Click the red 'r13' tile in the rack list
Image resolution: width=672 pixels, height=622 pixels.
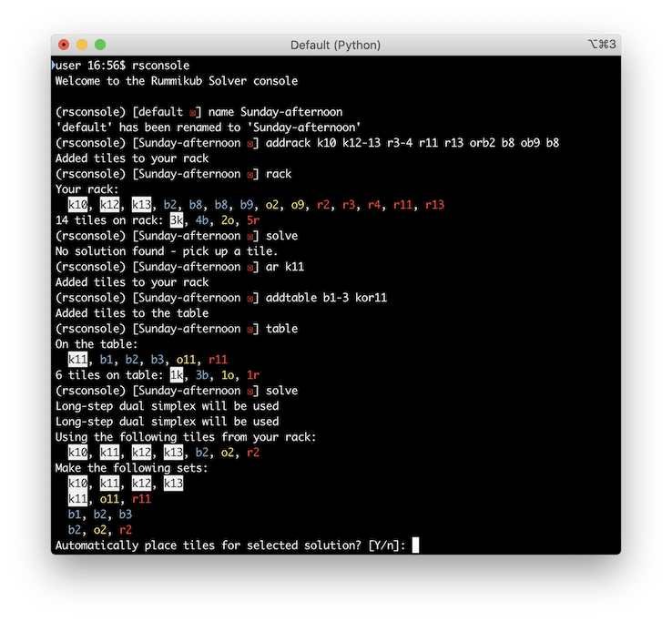(434, 205)
